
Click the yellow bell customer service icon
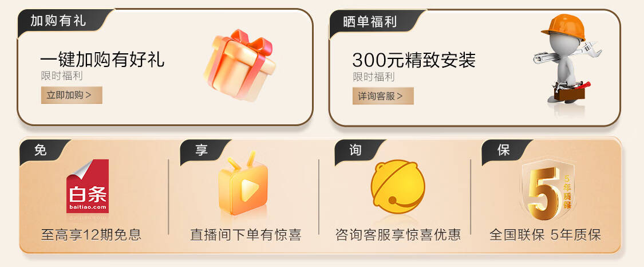398,186
